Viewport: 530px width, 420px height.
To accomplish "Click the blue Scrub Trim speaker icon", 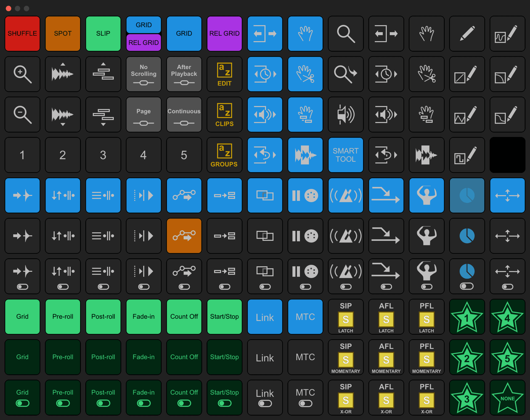I will 265,115.
